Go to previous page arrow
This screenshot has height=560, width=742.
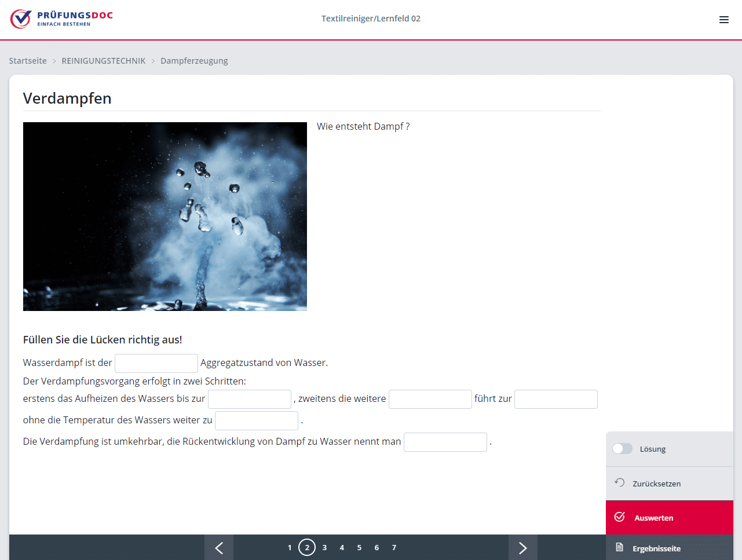(219, 548)
